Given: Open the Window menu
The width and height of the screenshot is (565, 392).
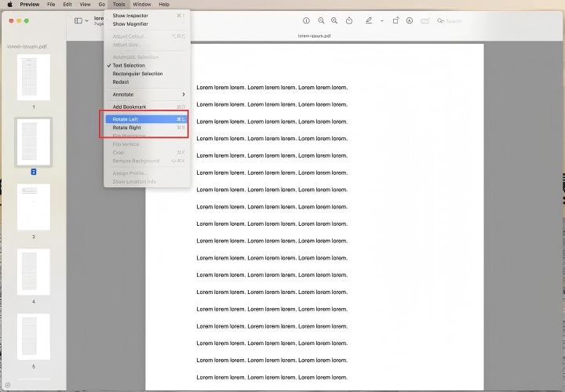Looking at the screenshot, I should pos(142,5).
